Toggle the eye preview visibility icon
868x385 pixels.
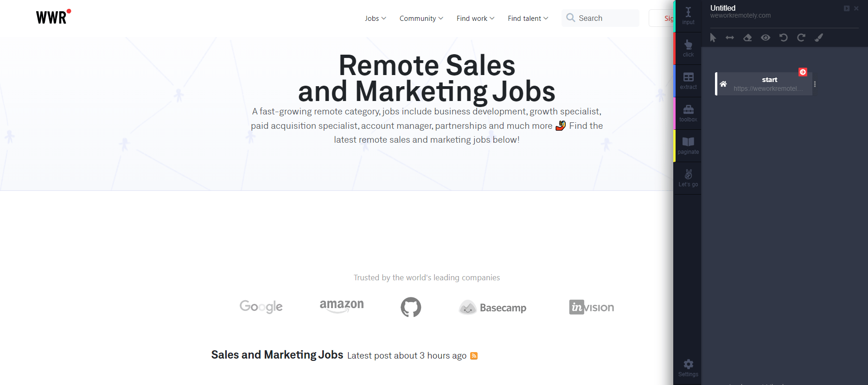tap(766, 38)
